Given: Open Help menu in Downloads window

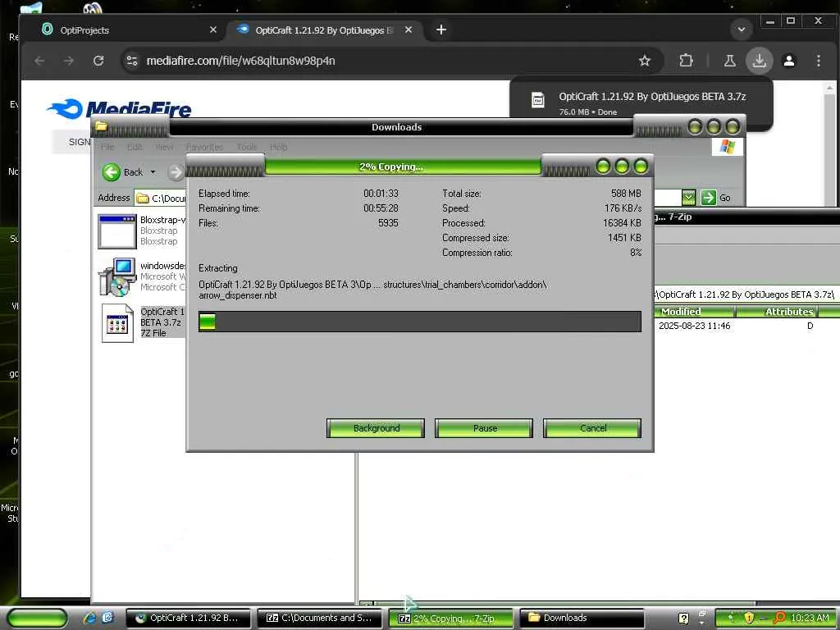Looking at the screenshot, I should click(x=279, y=147).
